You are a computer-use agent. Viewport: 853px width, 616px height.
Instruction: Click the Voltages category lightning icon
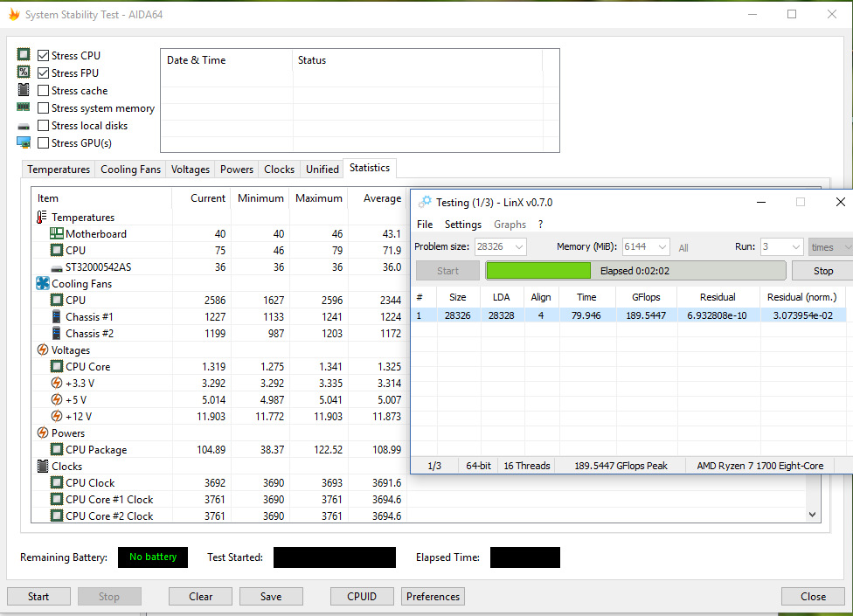coord(42,350)
